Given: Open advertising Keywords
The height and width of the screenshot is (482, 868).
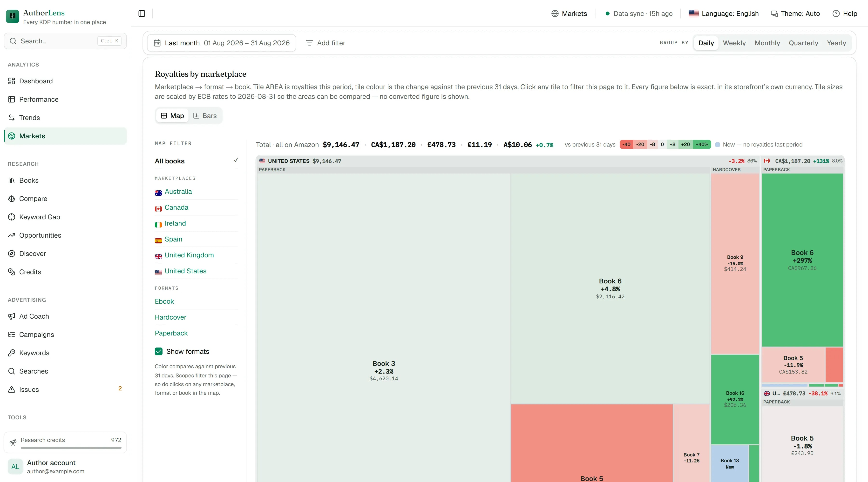Looking at the screenshot, I should tap(65, 353).
